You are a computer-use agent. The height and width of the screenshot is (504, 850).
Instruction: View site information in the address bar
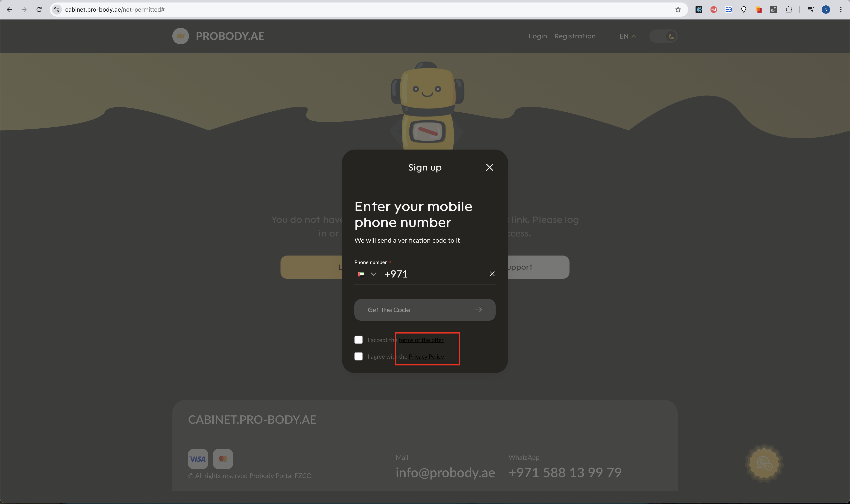(x=57, y=10)
